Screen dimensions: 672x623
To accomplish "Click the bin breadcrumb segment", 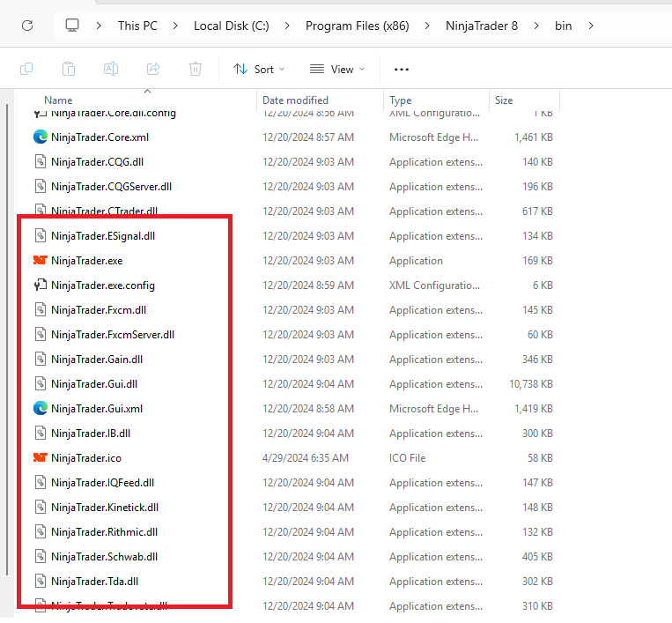I will tap(563, 26).
